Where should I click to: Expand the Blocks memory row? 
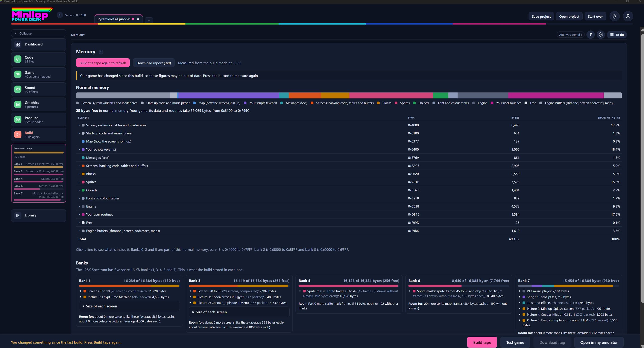tap(79, 174)
